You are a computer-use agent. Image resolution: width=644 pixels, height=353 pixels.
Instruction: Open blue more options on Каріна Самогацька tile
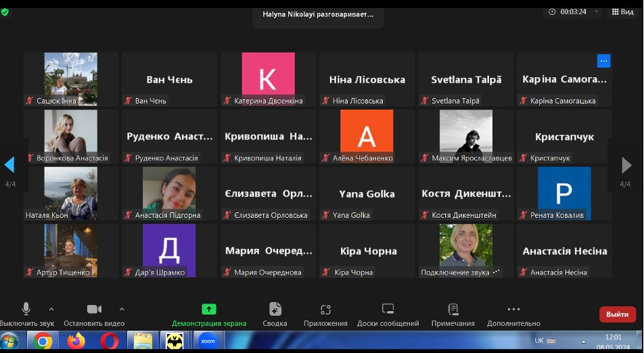coord(603,61)
